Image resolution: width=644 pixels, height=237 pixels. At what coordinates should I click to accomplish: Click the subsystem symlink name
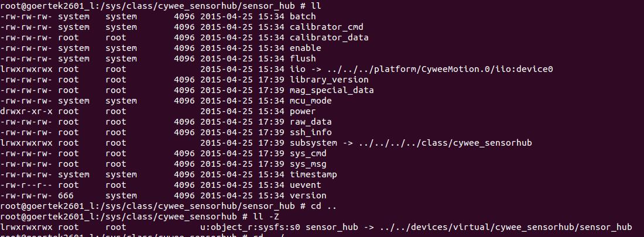(313, 143)
